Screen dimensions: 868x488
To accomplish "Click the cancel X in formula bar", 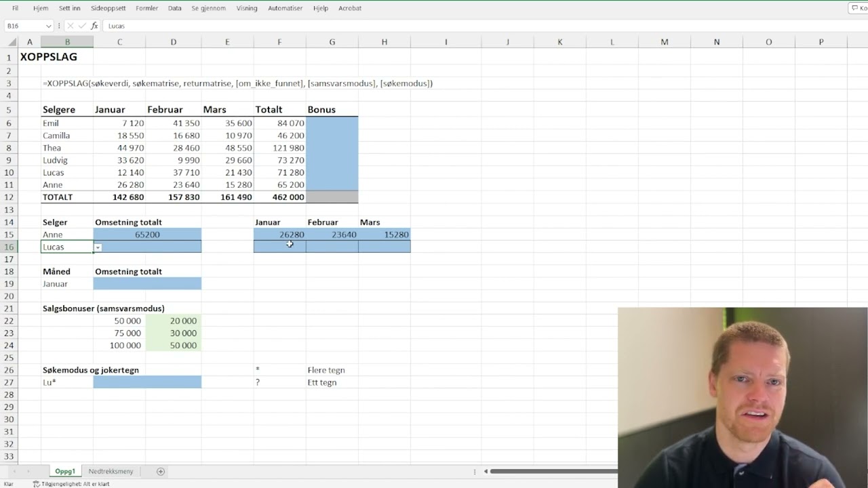I will pos(70,26).
